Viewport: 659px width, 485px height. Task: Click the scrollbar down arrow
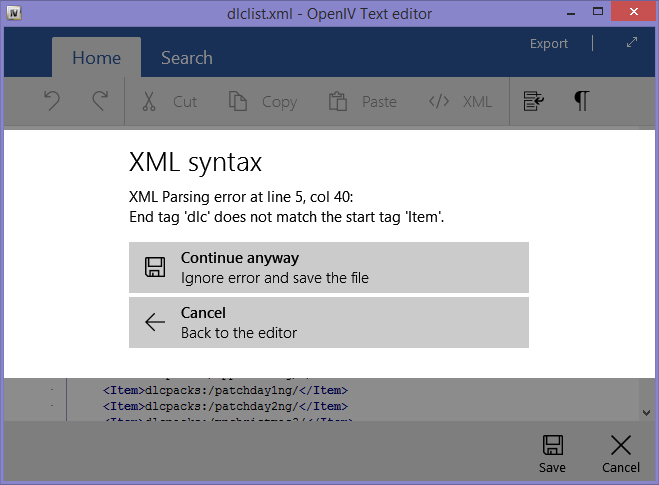(x=647, y=412)
